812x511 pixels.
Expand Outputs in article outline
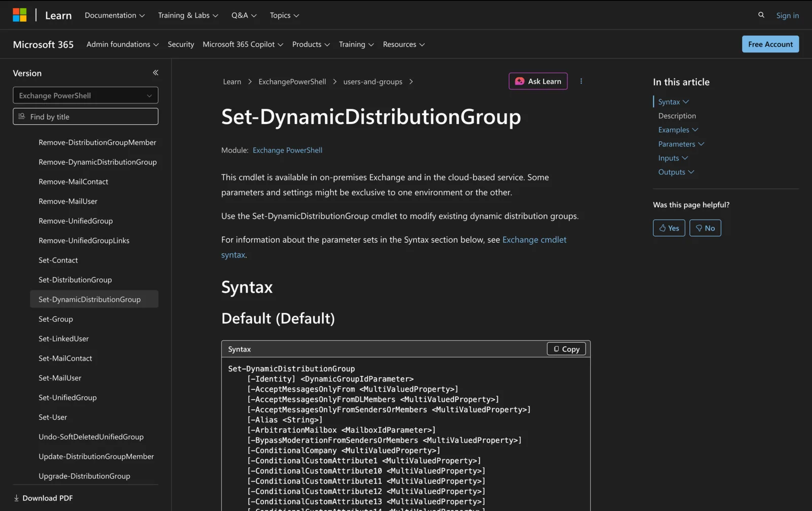pos(676,172)
